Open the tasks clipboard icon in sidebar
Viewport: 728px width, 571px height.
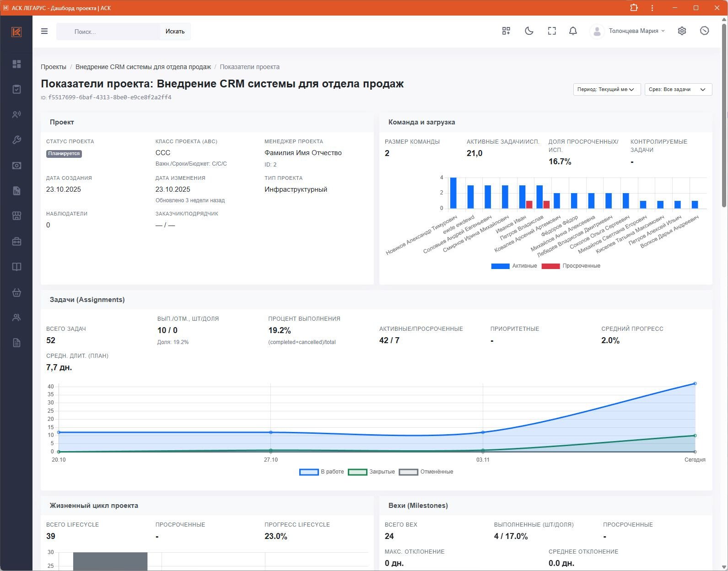tap(16, 89)
